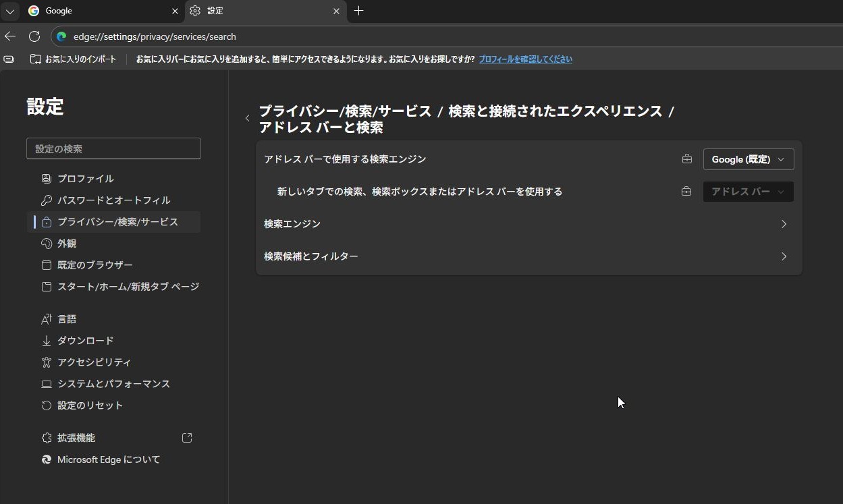Open the tab list chevron button

click(x=9, y=11)
